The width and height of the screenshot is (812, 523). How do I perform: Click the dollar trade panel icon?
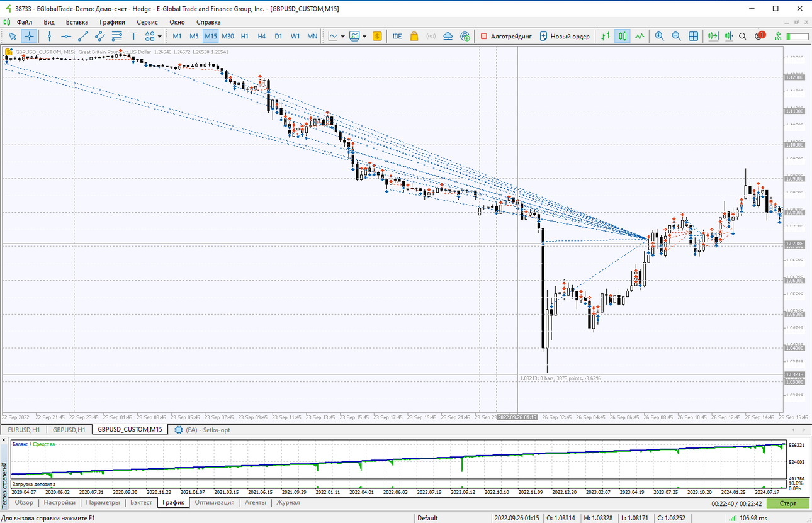click(x=377, y=36)
